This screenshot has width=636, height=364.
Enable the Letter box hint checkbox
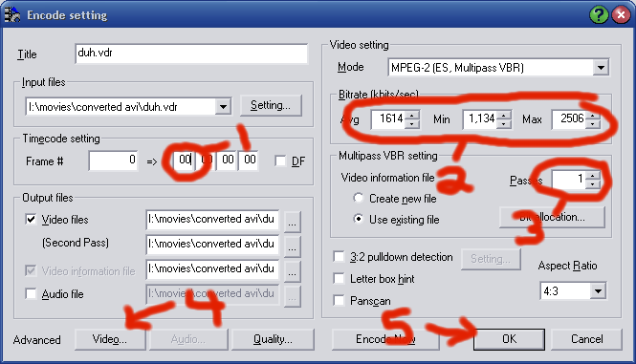tap(339, 278)
